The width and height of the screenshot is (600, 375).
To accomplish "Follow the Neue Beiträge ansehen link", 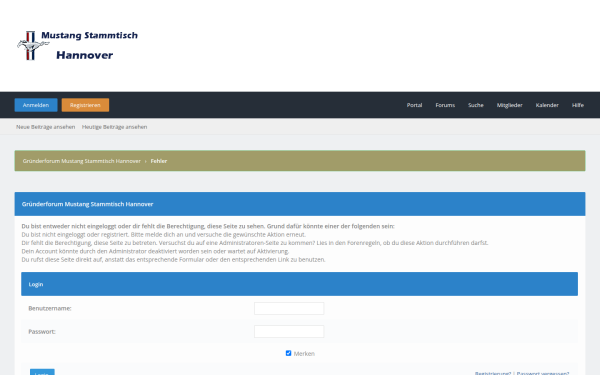I will pos(46,127).
